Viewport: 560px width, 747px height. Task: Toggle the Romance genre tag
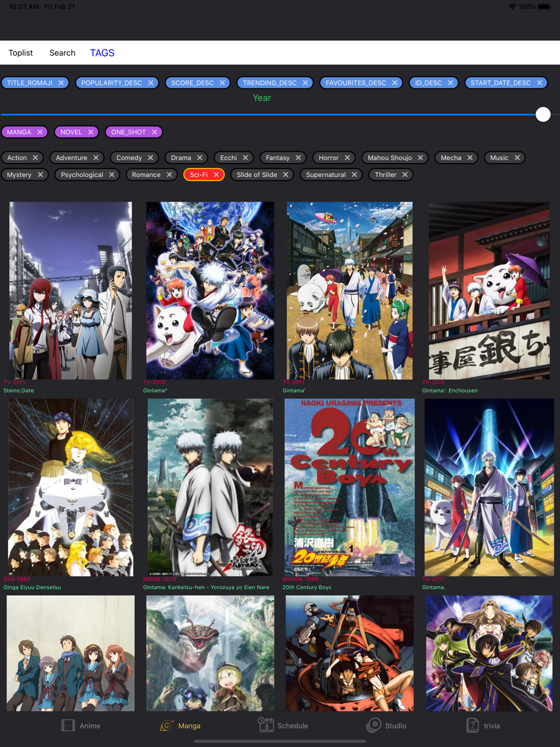coord(152,175)
